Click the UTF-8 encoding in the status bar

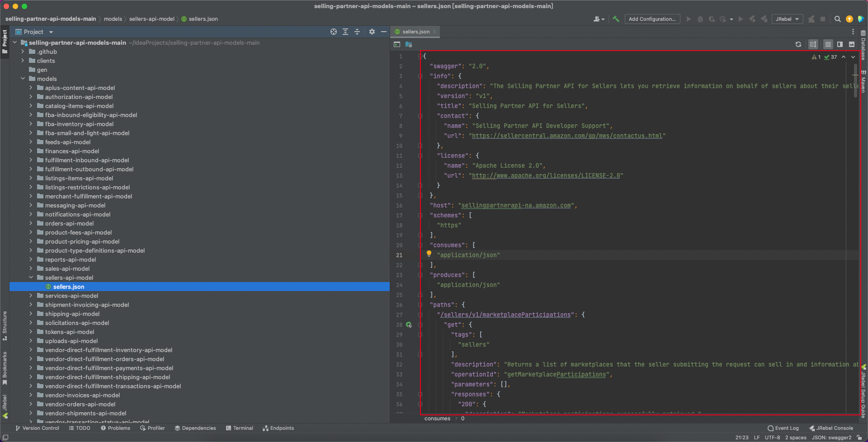point(772,437)
